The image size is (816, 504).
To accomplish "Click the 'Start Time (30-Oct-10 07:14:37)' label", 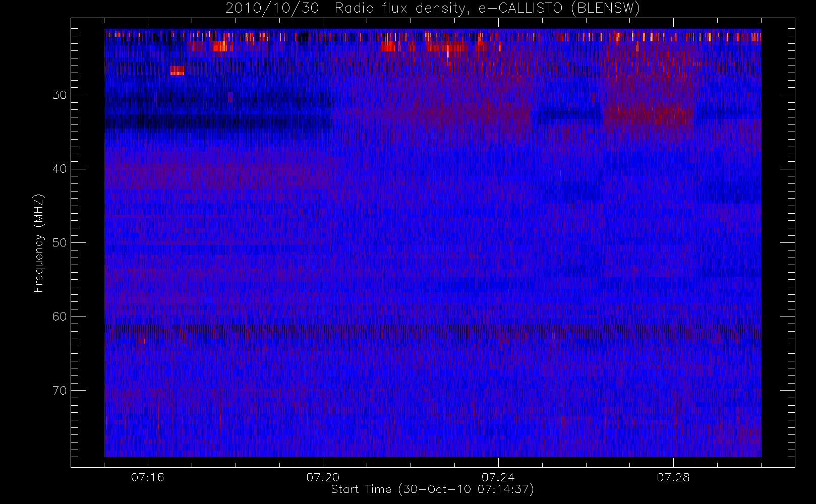I will point(432,489).
